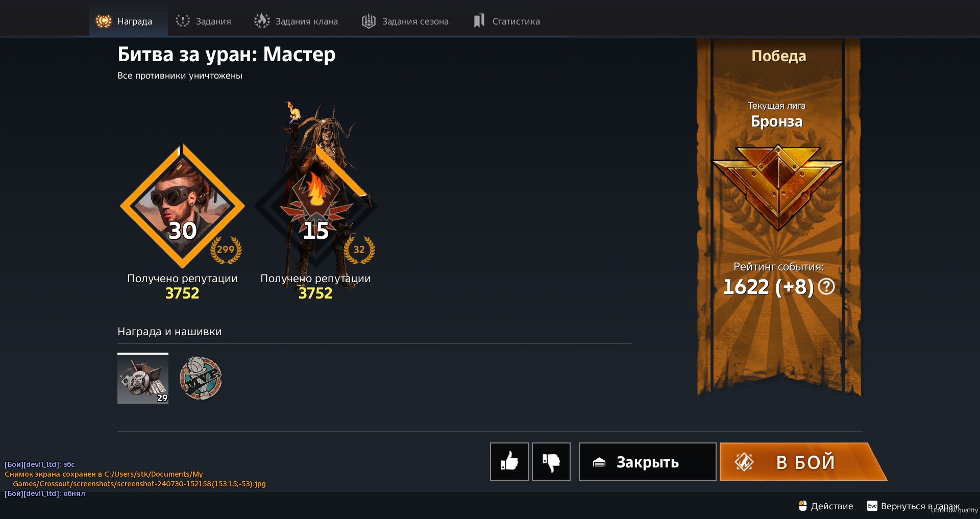Viewport: 980px width, 519px height.
Task: Click the 32 laurel prestige badge
Action: pos(359,250)
